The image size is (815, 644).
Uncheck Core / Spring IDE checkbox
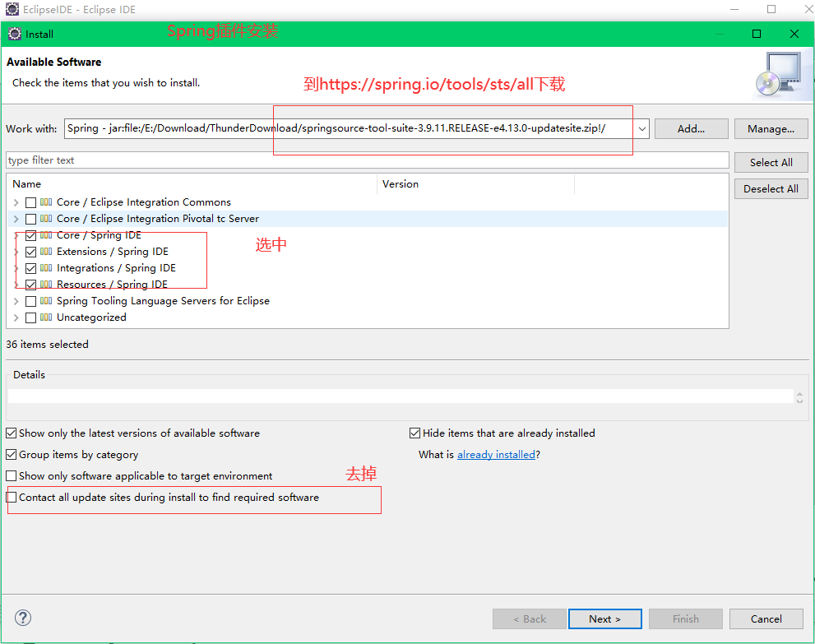30,235
